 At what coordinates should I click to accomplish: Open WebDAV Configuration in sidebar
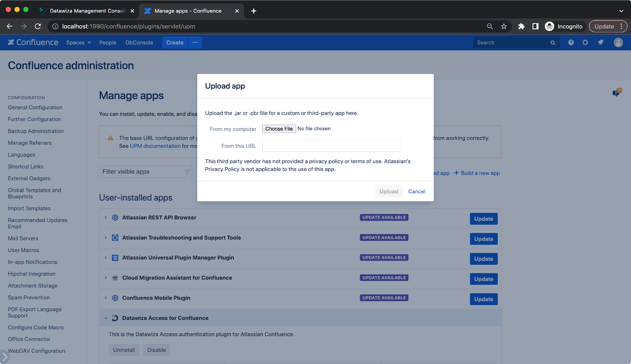tap(36, 351)
